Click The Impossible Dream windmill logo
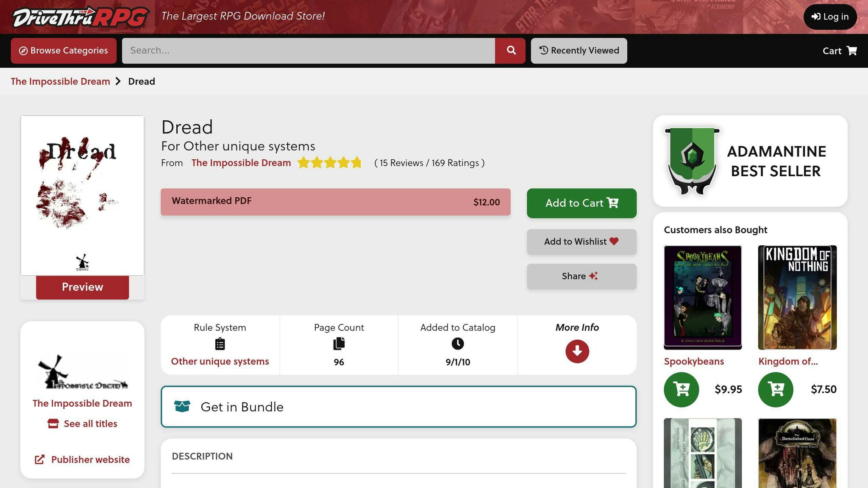This screenshot has height=488, width=868. (x=82, y=372)
